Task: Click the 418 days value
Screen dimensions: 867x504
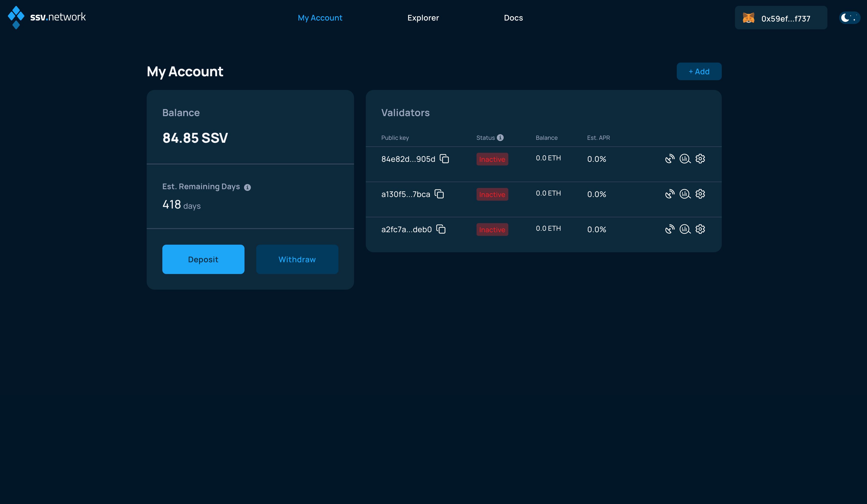Action: coord(181,205)
